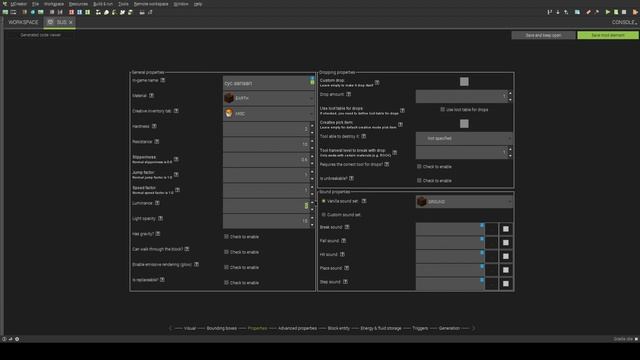Open help for Enable emissive rendering
Image resolution: width=640 pixels, height=360 pixels.
196,264
